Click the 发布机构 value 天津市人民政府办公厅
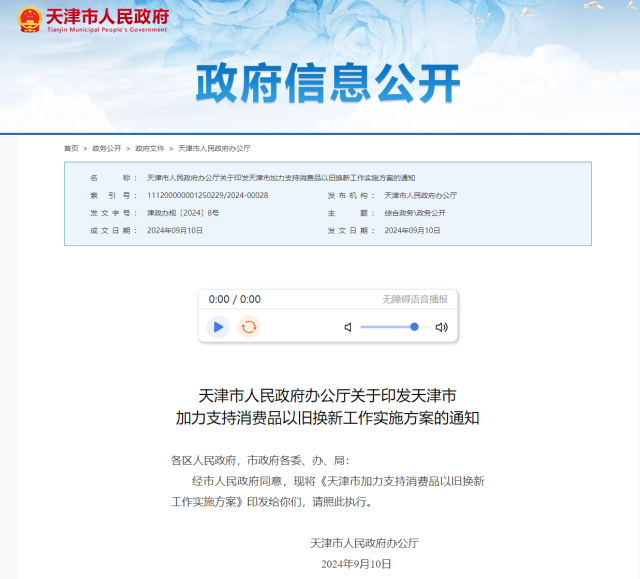Screen dimensions: 640x579 tap(420, 195)
